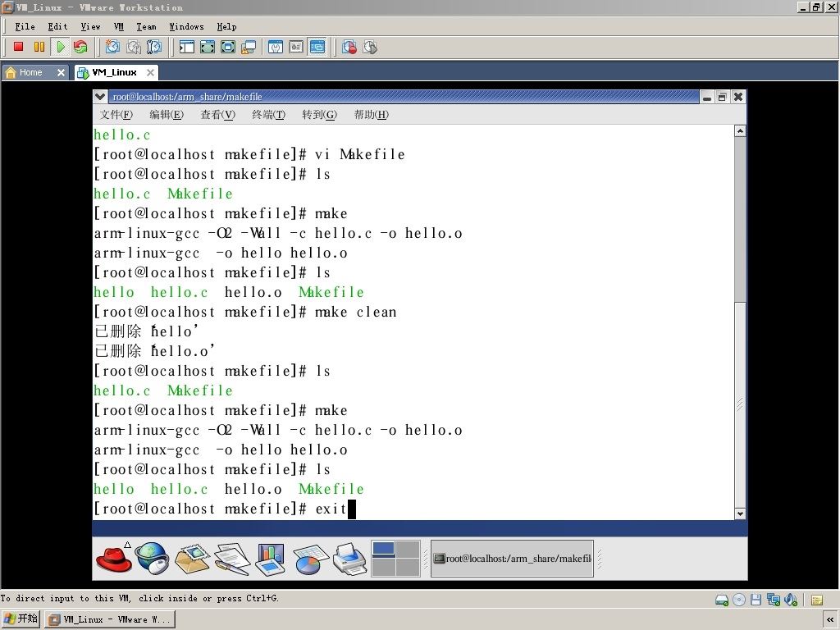Toggle the sidebar view icon

[186, 47]
